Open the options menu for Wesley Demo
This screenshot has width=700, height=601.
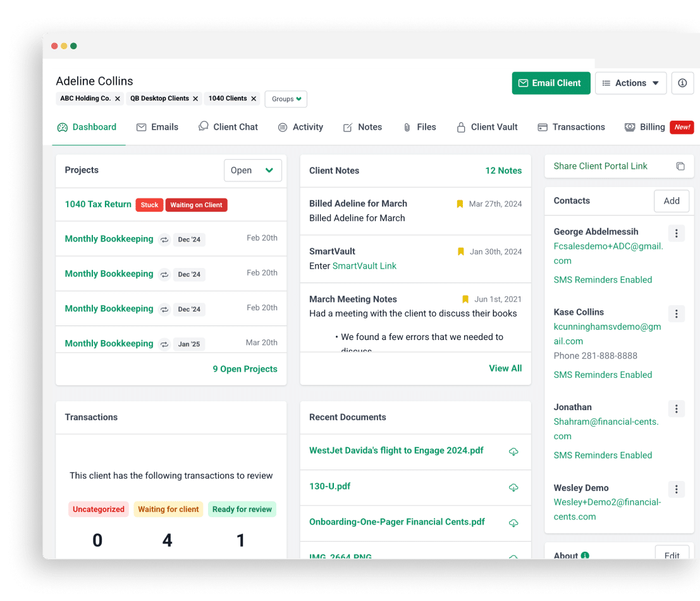point(677,488)
